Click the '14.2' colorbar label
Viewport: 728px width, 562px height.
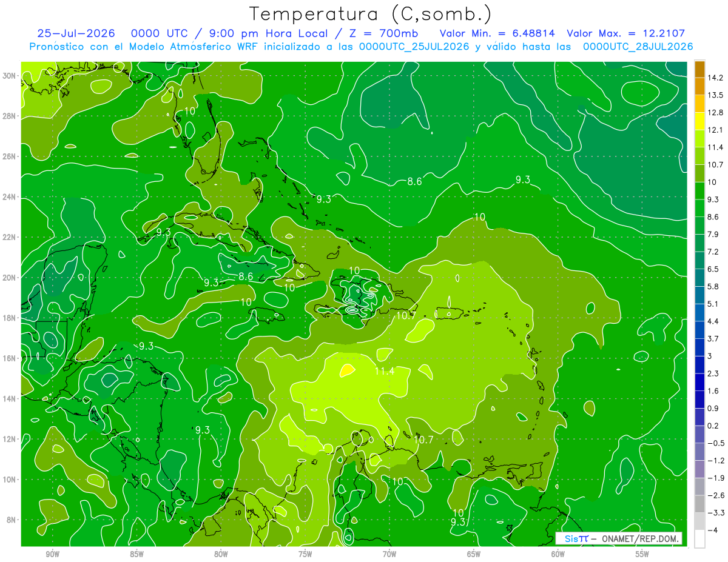coord(715,78)
